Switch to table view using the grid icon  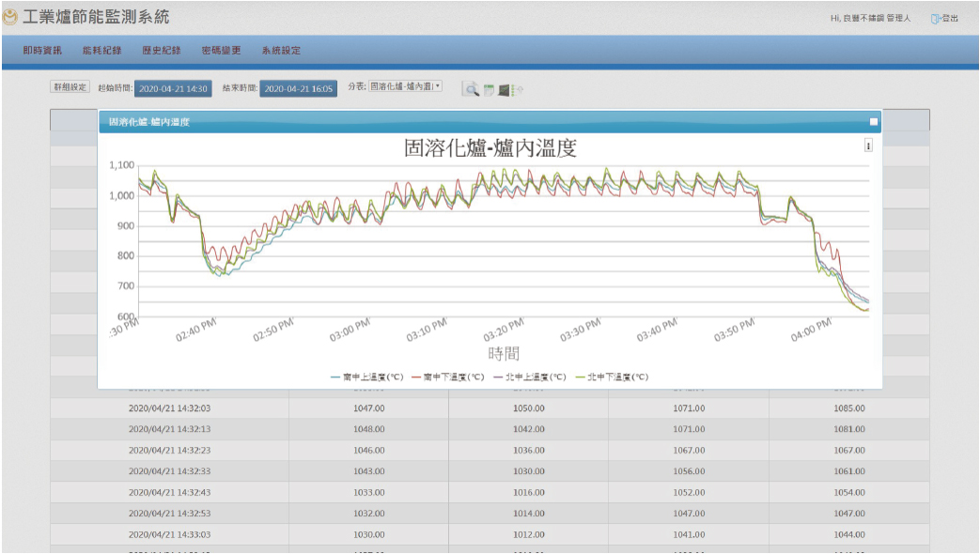pyautogui.click(x=489, y=90)
